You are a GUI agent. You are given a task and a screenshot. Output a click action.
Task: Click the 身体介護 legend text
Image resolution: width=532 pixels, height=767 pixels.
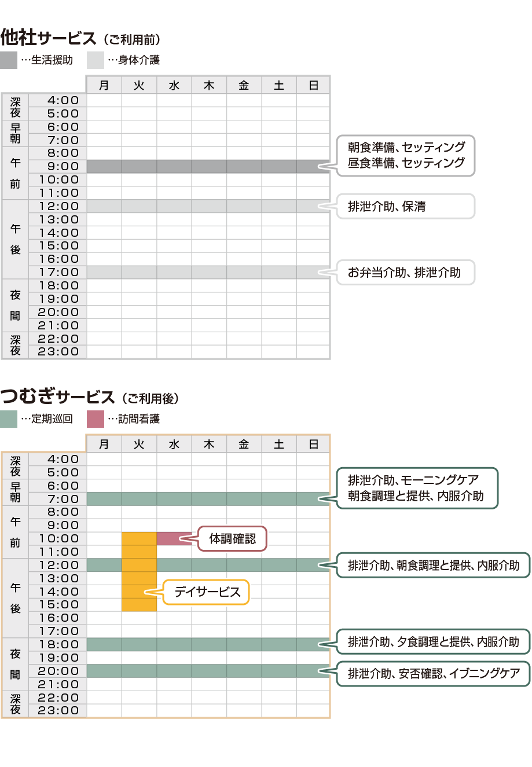[139, 60]
